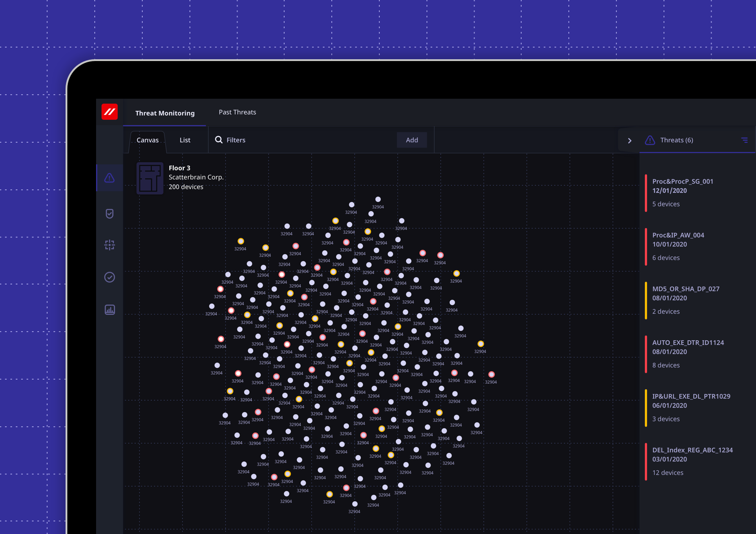Click the 12 devices count text
Image resolution: width=756 pixels, height=534 pixels.
tap(668, 473)
